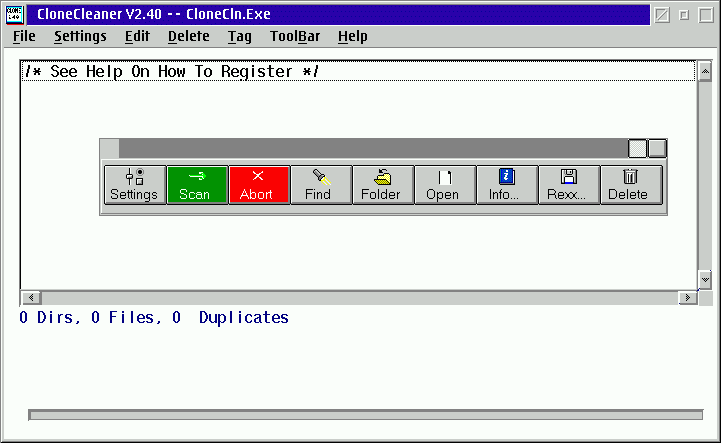Screen dimensions: 721x443
Task: Start a scan with the green Scan button
Action: click(197, 185)
